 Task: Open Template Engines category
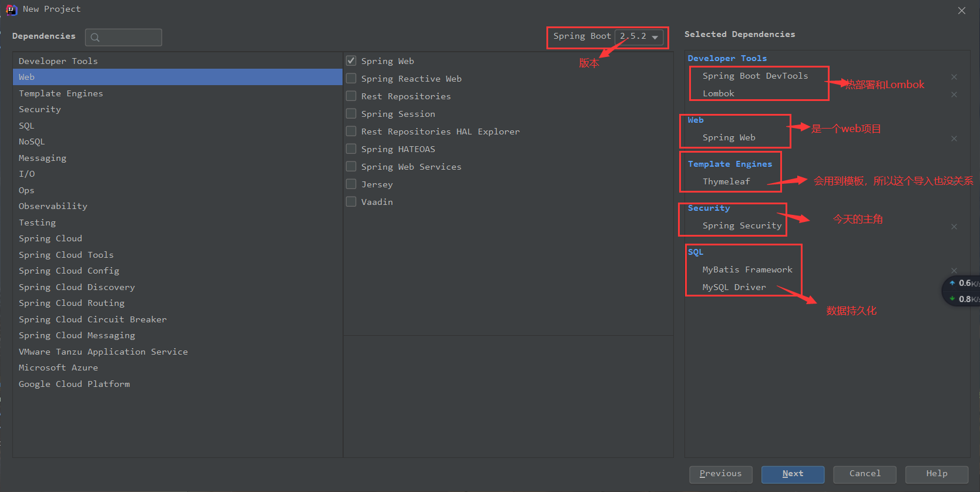(177, 93)
